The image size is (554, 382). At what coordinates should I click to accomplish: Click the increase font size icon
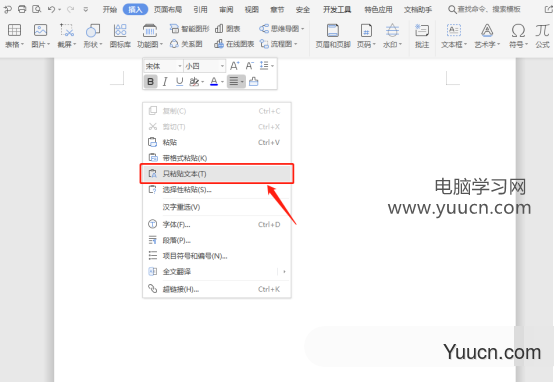234,66
